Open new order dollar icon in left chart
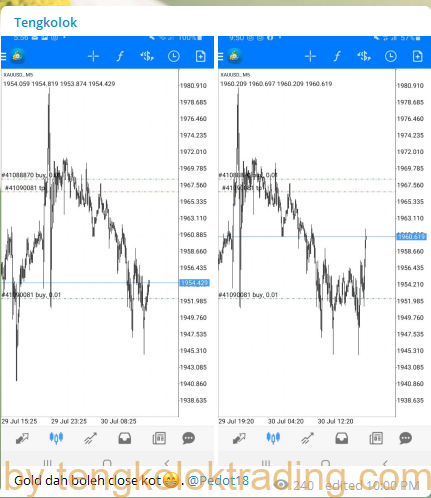The width and height of the screenshot is (431, 498). (147, 56)
